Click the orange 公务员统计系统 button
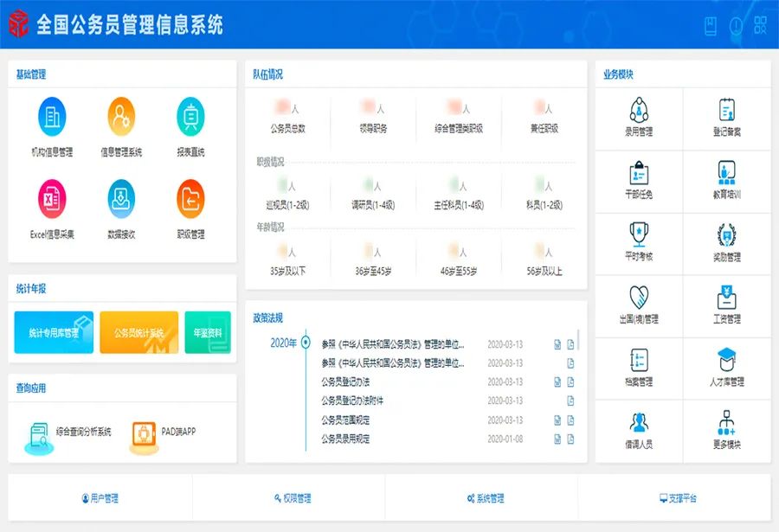The height and width of the screenshot is (532, 779). pyautogui.click(x=138, y=333)
